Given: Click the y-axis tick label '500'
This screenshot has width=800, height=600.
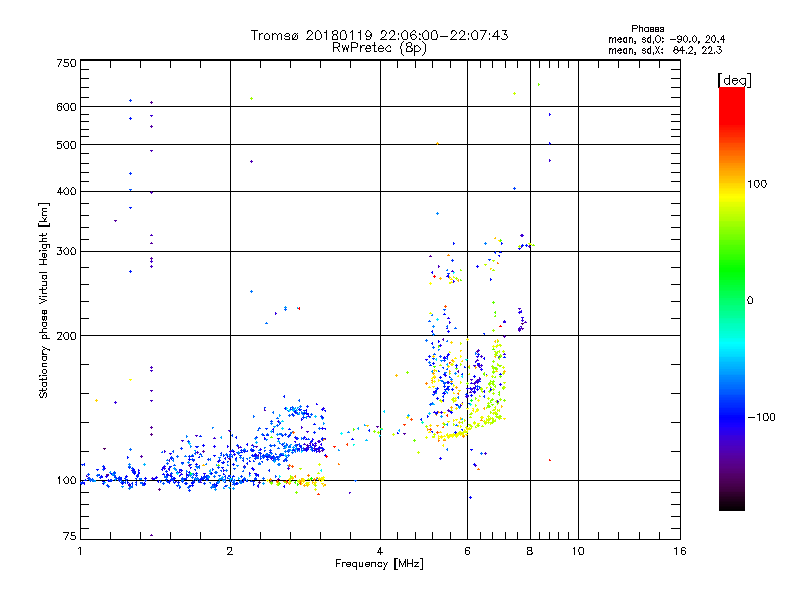Looking at the screenshot, I should (x=66, y=145).
